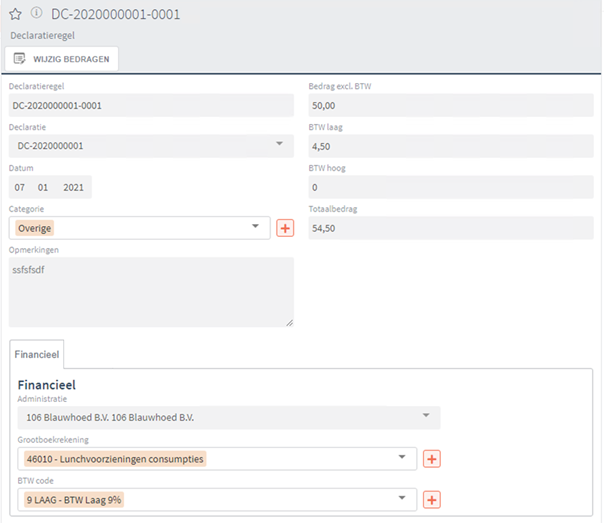Click the BTW laag amount field

point(450,146)
